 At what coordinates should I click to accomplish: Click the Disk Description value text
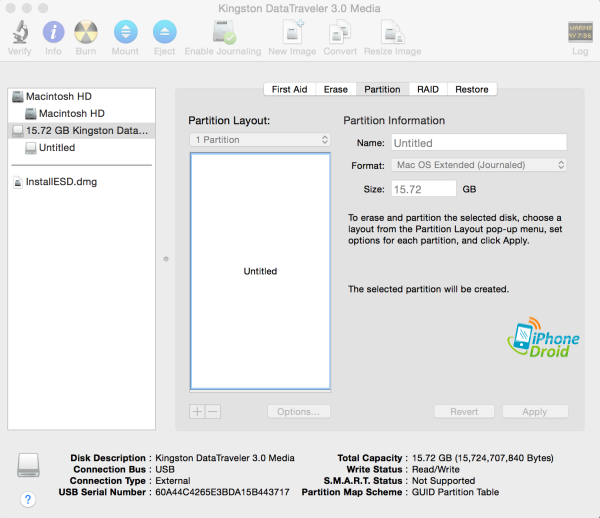(225, 458)
